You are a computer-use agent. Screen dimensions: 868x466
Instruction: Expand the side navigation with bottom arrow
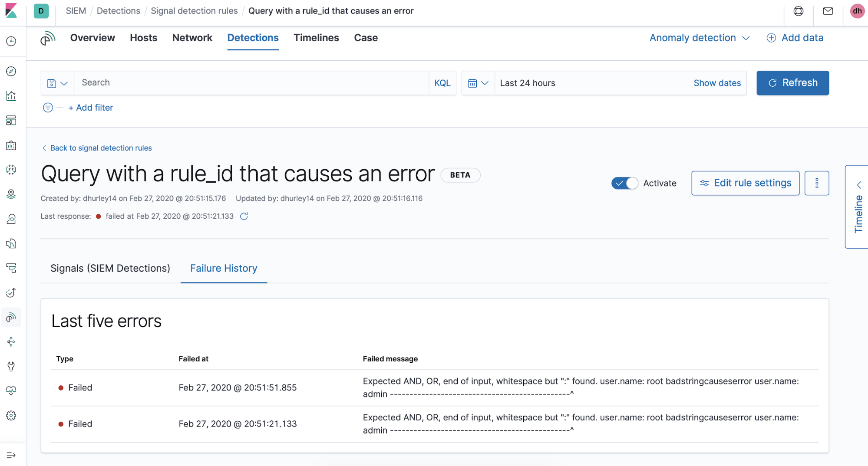click(11, 455)
